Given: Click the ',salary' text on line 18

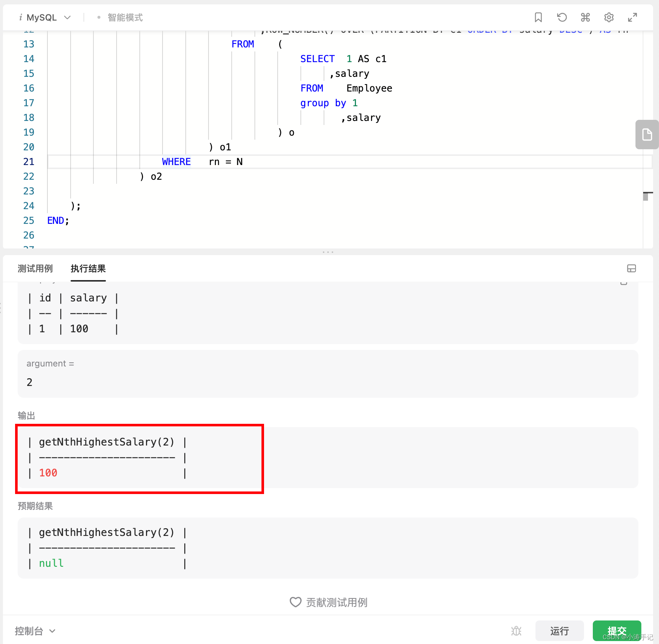Looking at the screenshot, I should (361, 118).
